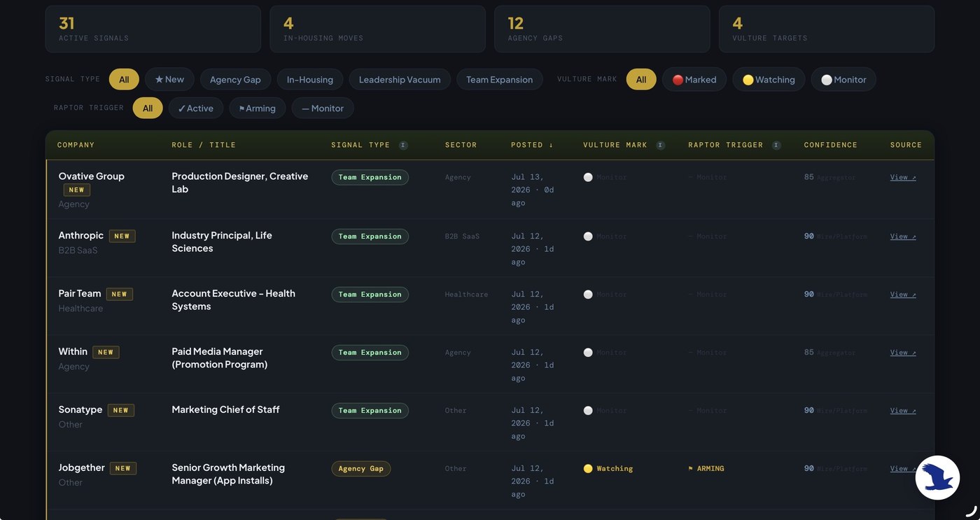This screenshot has height=520, width=980.
Task: Filter signal type by Agency Gap
Action: coord(235,79)
